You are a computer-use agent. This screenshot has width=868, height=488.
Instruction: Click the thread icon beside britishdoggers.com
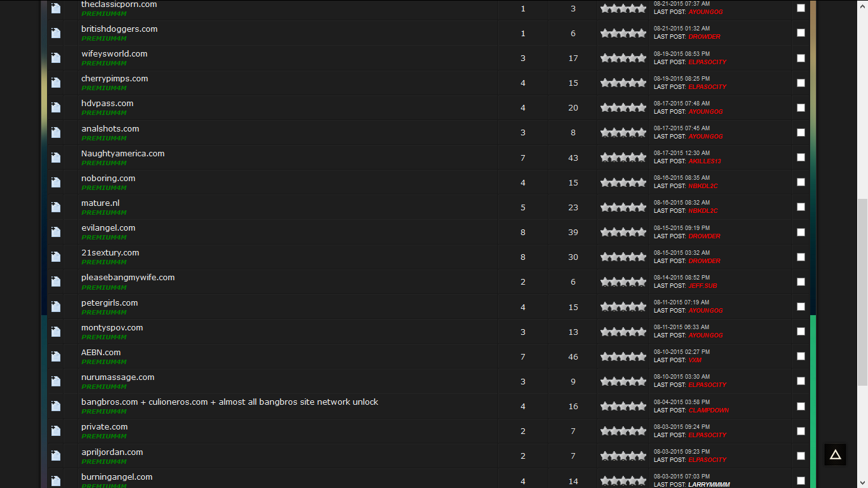click(x=56, y=33)
